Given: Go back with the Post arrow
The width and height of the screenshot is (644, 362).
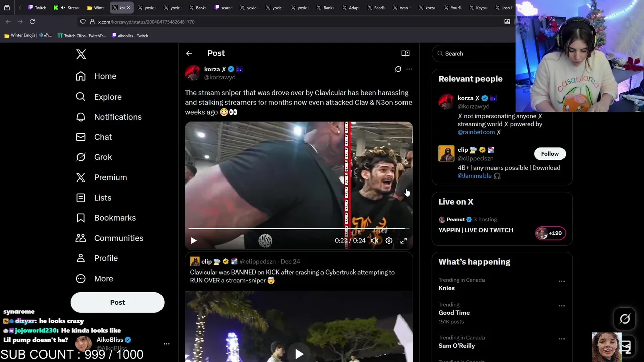Looking at the screenshot, I should pos(189,53).
